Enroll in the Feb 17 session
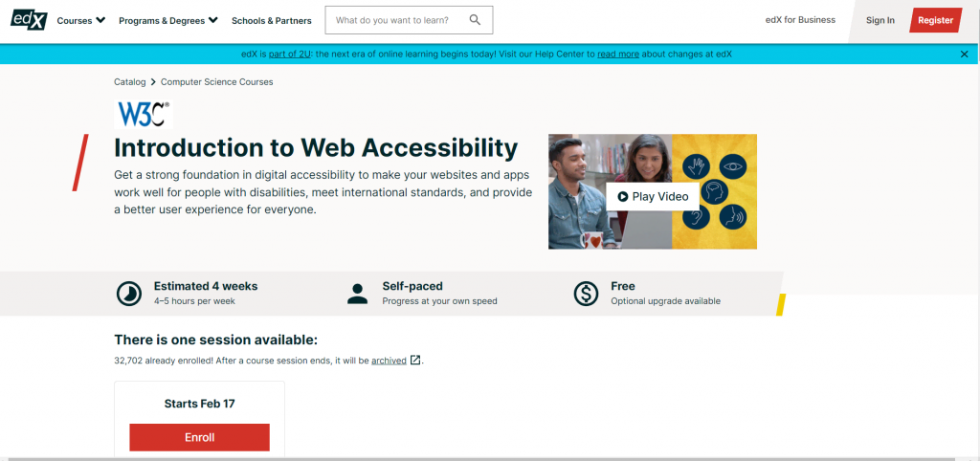980x461 pixels. pyautogui.click(x=199, y=437)
